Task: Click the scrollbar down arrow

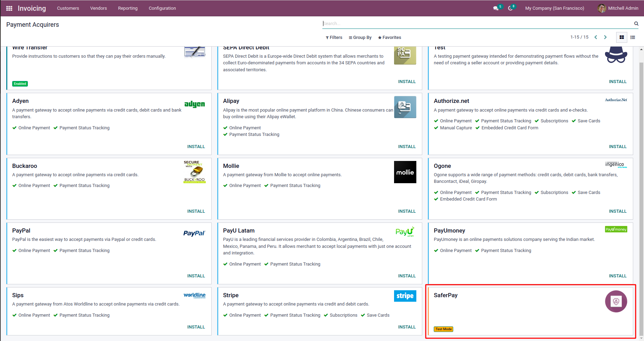Action: point(641,338)
